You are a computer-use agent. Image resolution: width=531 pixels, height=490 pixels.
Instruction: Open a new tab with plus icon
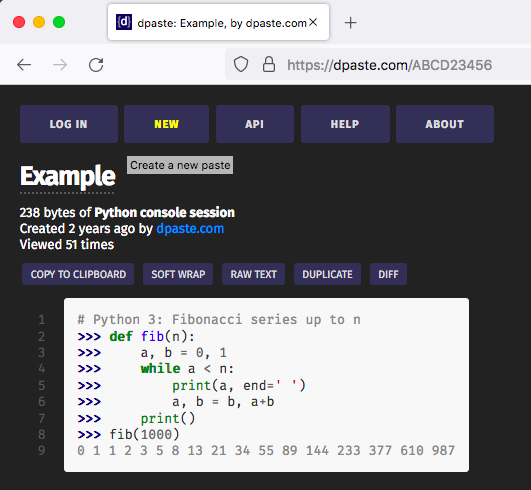(351, 23)
